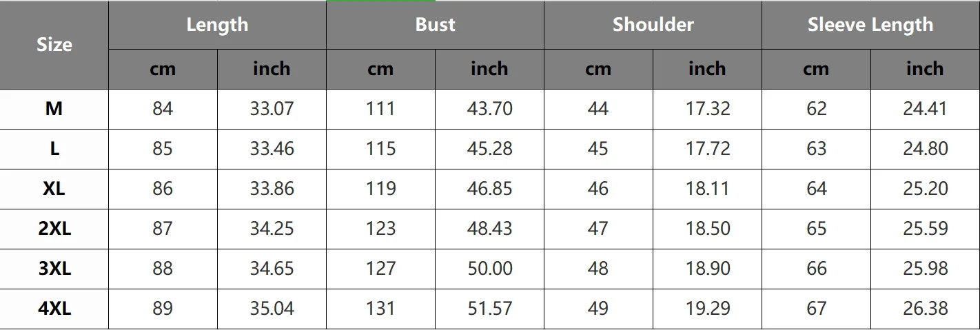
Task: Click the Shoulder header cell
Action: coord(653,25)
